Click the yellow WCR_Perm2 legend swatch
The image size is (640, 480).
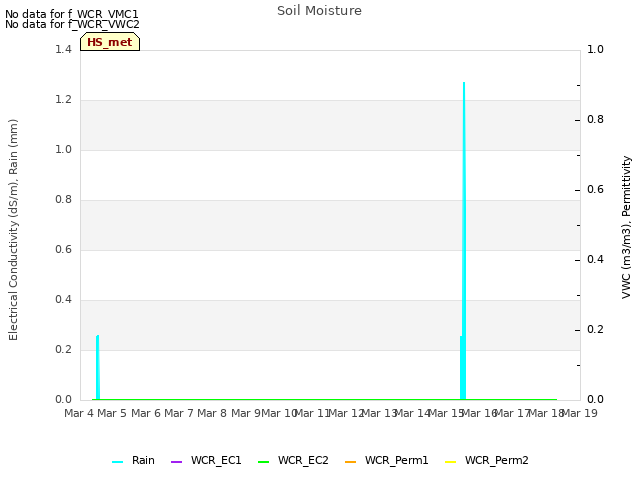click(451, 462)
